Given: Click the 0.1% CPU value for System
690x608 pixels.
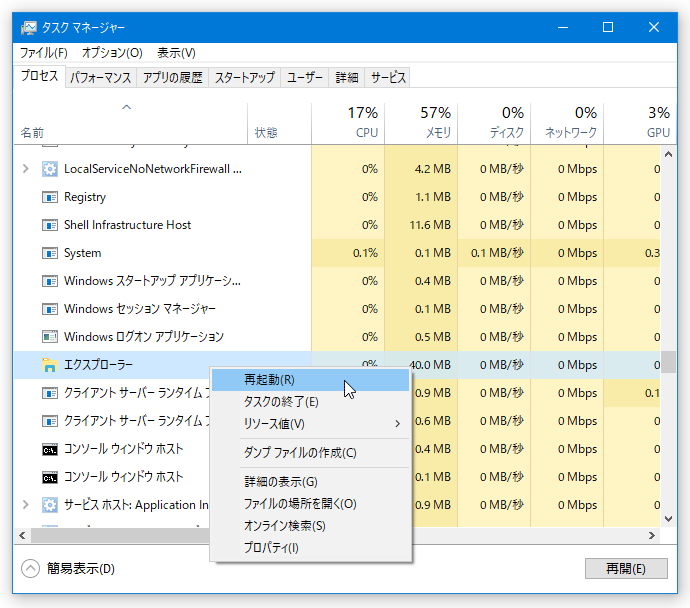Looking at the screenshot, I should (x=365, y=253).
